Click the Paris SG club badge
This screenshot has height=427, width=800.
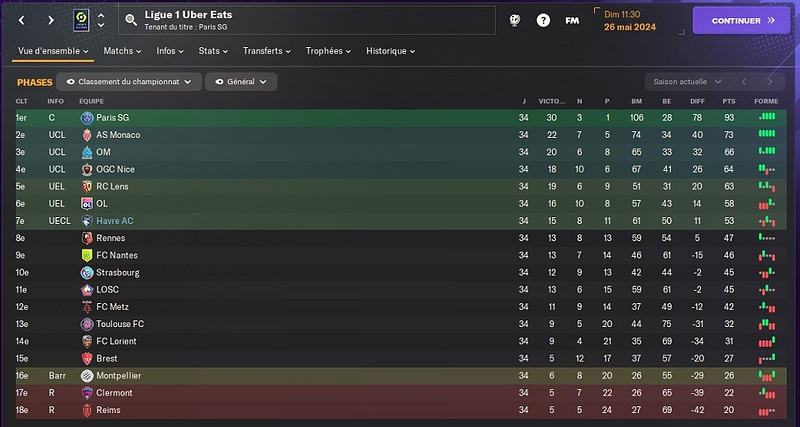point(87,118)
